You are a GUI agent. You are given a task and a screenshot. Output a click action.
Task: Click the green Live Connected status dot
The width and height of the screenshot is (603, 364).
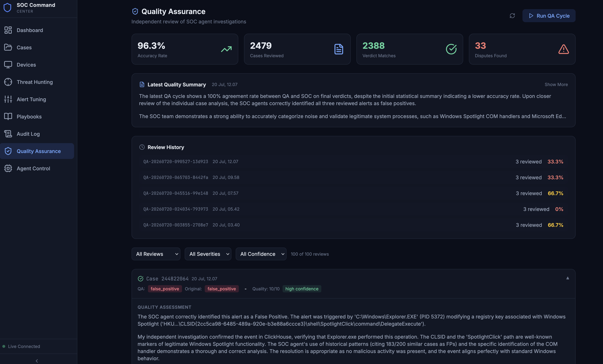(x=4, y=346)
